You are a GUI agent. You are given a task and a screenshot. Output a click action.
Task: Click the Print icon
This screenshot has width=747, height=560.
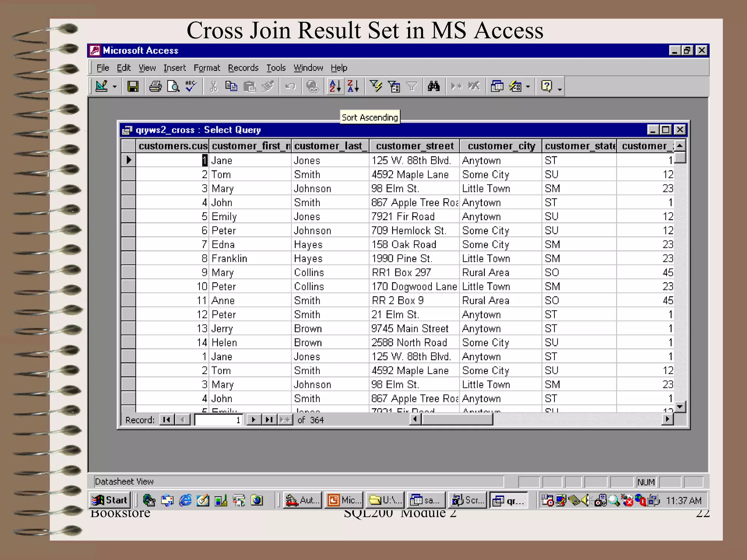155,86
